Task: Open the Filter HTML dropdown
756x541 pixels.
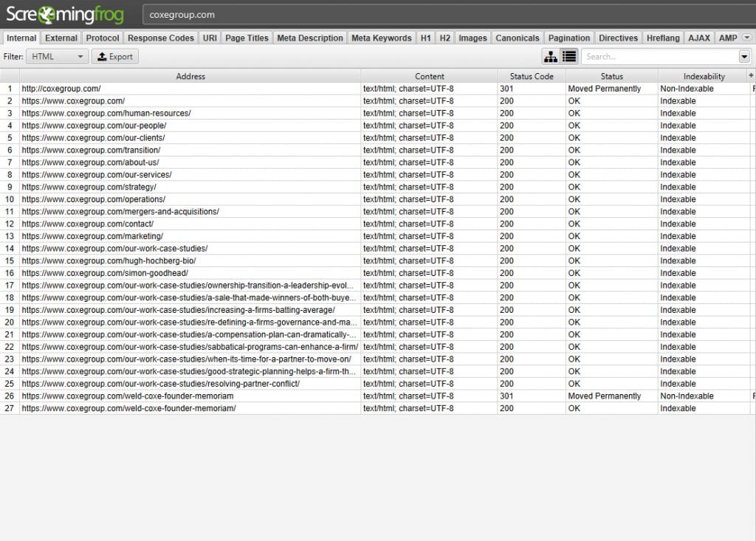Action: pos(58,56)
